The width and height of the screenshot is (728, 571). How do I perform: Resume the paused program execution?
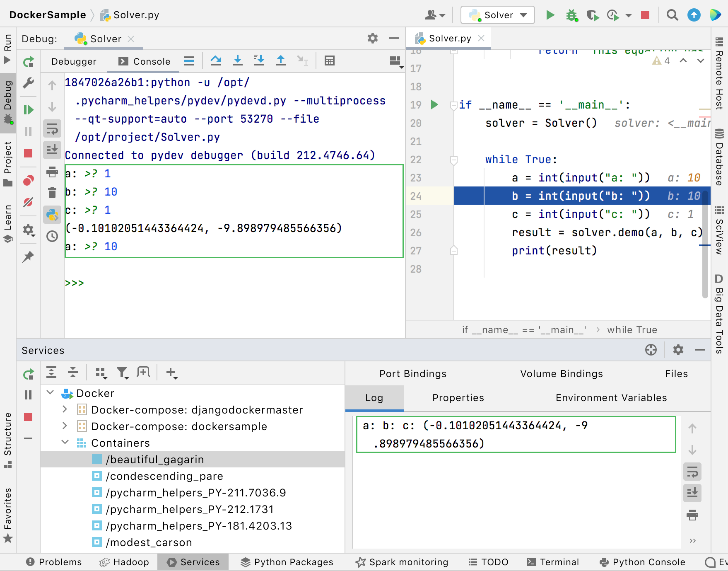(28, 109)
